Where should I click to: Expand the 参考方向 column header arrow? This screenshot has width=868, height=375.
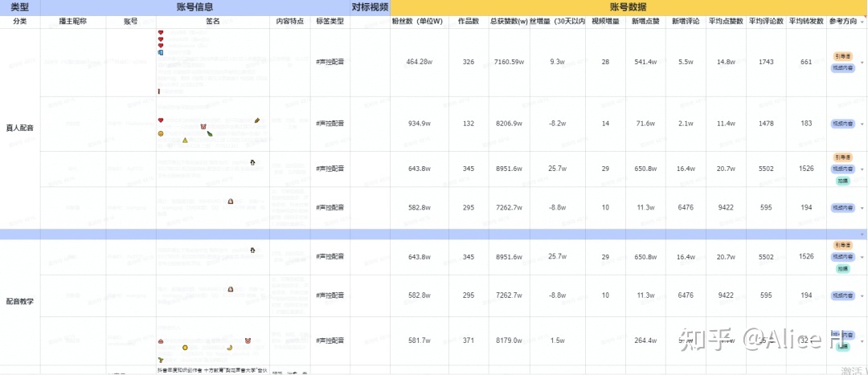(x=862, y=21)
